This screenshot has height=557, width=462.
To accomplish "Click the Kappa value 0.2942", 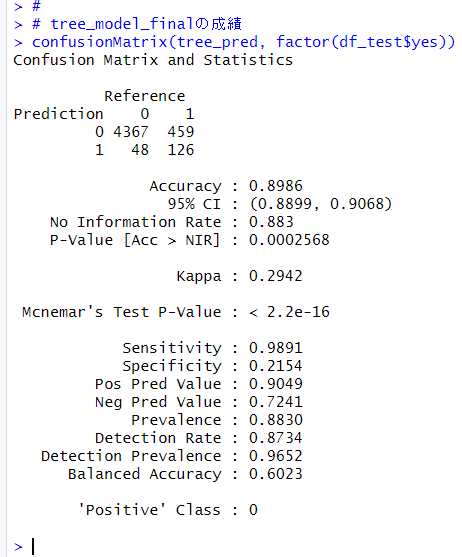I will click(x=276, y=276).
